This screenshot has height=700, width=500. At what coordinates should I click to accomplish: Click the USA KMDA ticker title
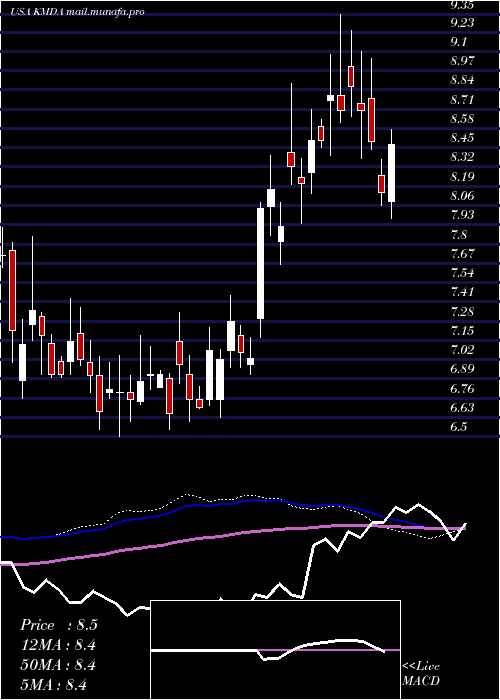click(x=78, y=12)
